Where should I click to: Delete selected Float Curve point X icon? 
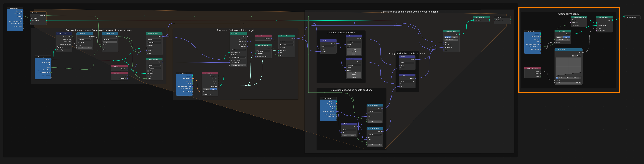point(580,78)
